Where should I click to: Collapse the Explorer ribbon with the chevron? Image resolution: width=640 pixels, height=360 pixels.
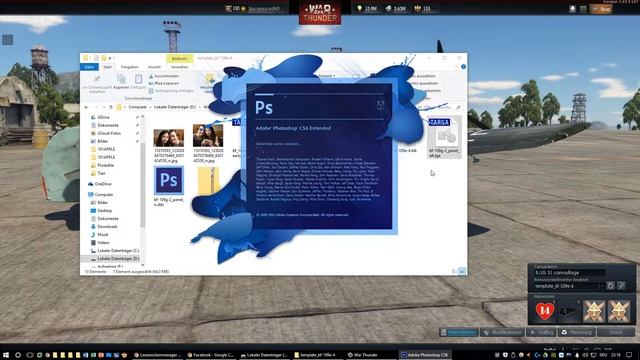tap(456, 67)
